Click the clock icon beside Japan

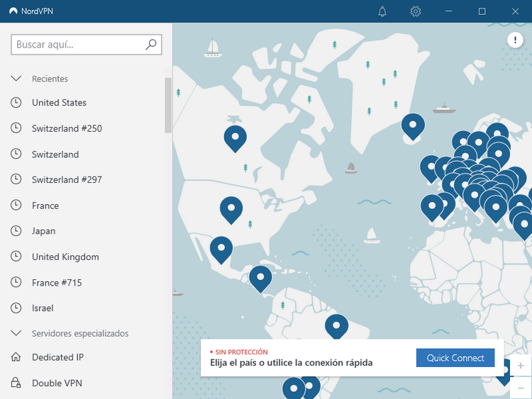click(16, 231)
